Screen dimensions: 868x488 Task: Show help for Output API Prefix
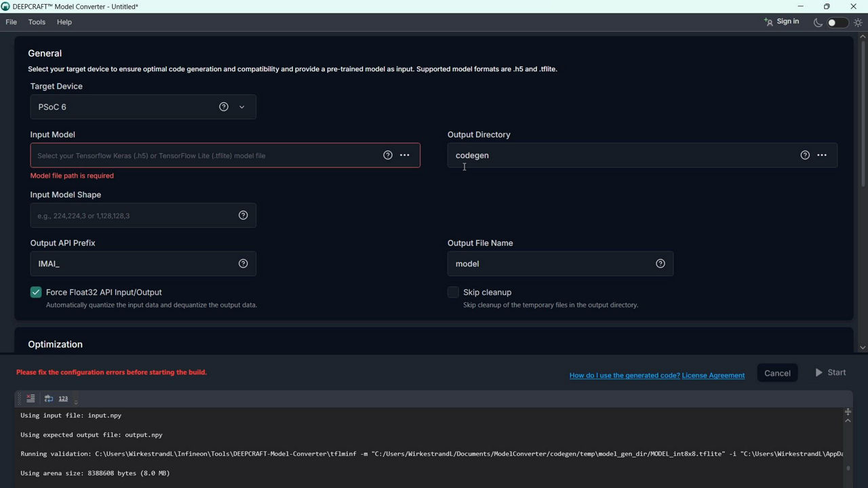[x=243, y=264]
